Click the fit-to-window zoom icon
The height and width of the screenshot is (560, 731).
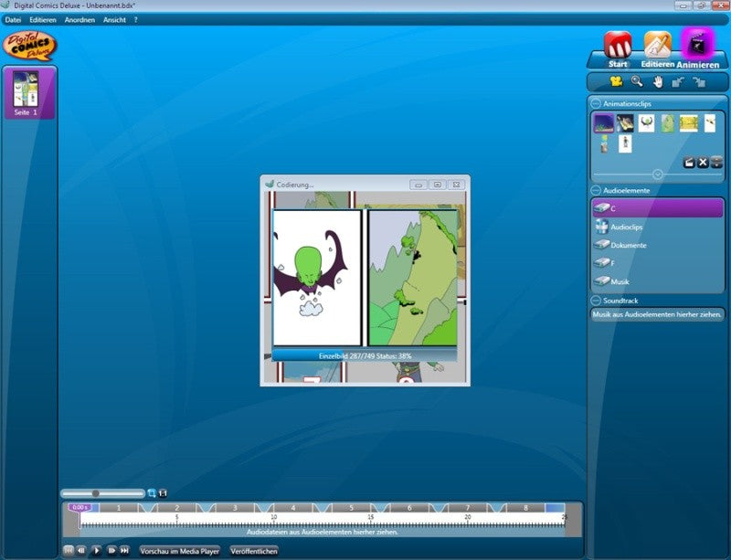[x=152, y=493]
